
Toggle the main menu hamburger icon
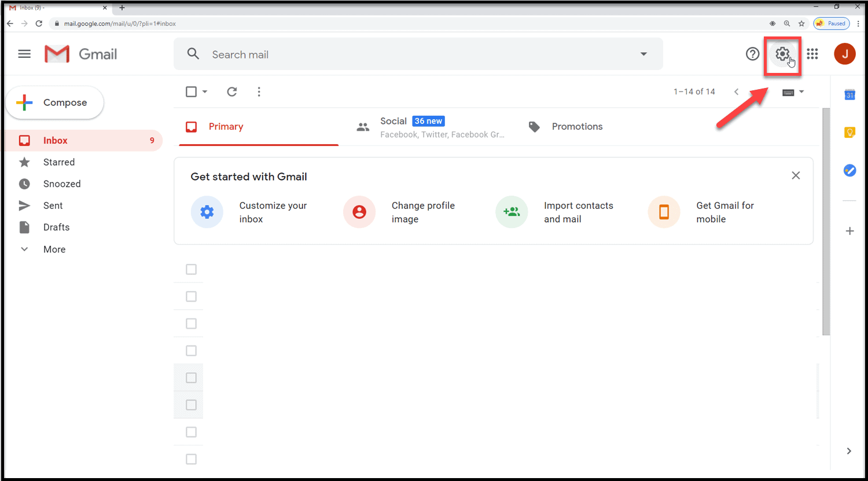point(24,54)
